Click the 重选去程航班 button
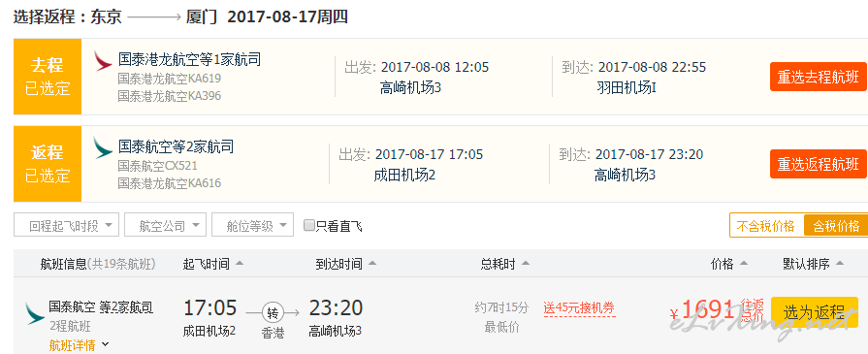 [819, 77]
